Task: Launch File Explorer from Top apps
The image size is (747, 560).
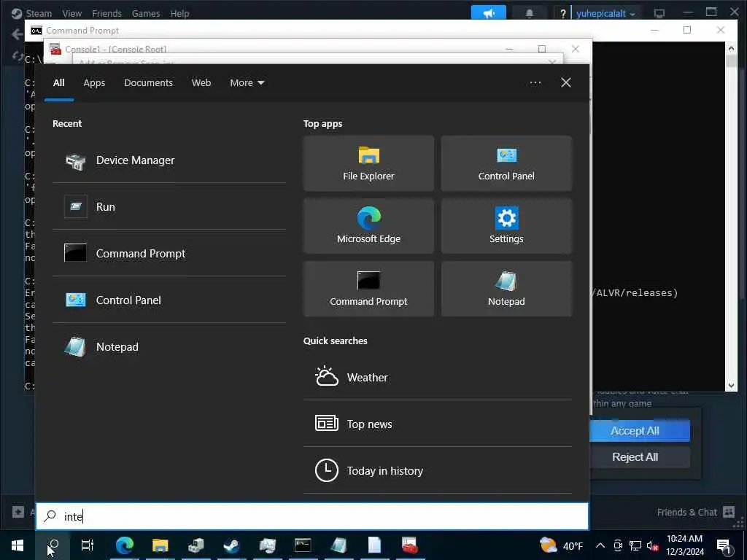Action: tap(368, 164)
